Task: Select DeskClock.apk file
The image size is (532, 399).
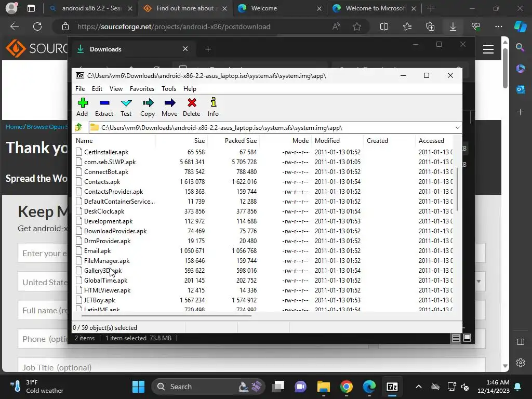Action: point(104,211)
